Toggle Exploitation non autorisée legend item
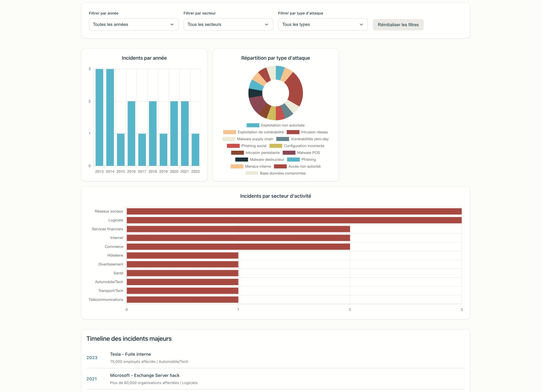The width and height of the screenshot is (542, 392). tap(275, 125)
